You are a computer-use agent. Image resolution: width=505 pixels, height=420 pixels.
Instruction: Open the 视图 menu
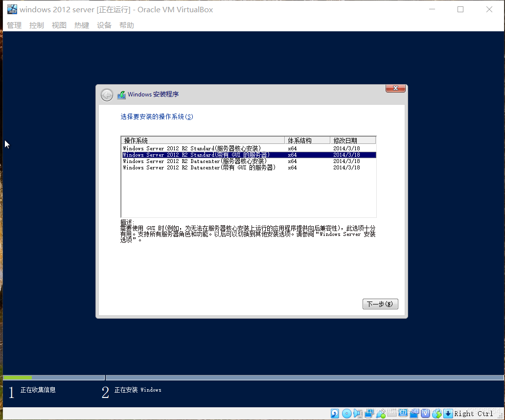59,25
